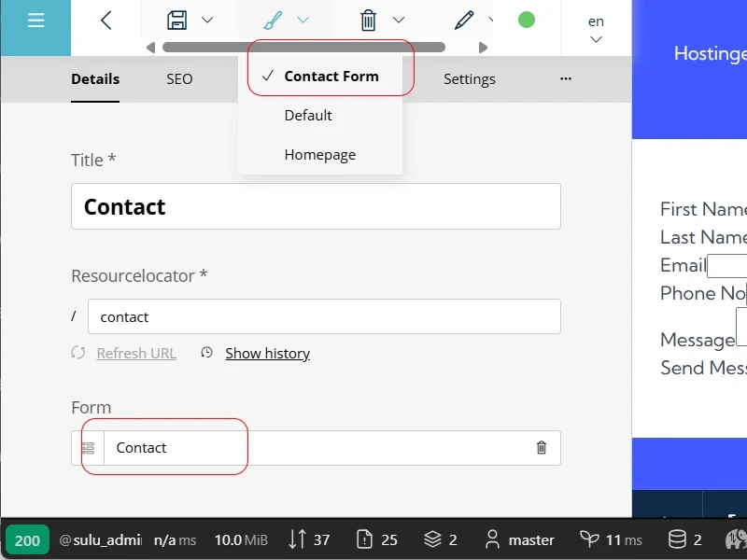Click the delete trash icon in toolbar
The image size is (747, 560).
pos(369,21)
